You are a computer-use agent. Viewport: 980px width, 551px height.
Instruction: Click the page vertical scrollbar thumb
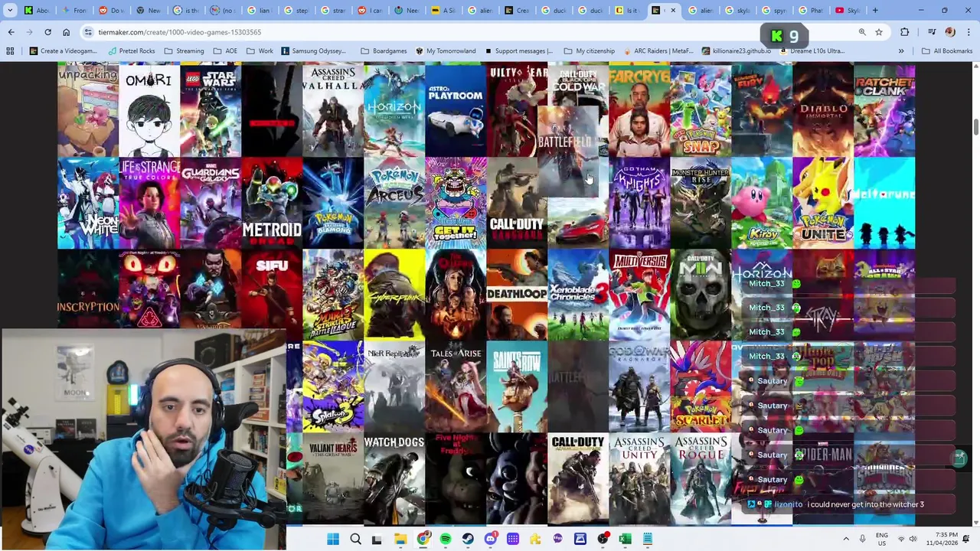tap(975, 126)
